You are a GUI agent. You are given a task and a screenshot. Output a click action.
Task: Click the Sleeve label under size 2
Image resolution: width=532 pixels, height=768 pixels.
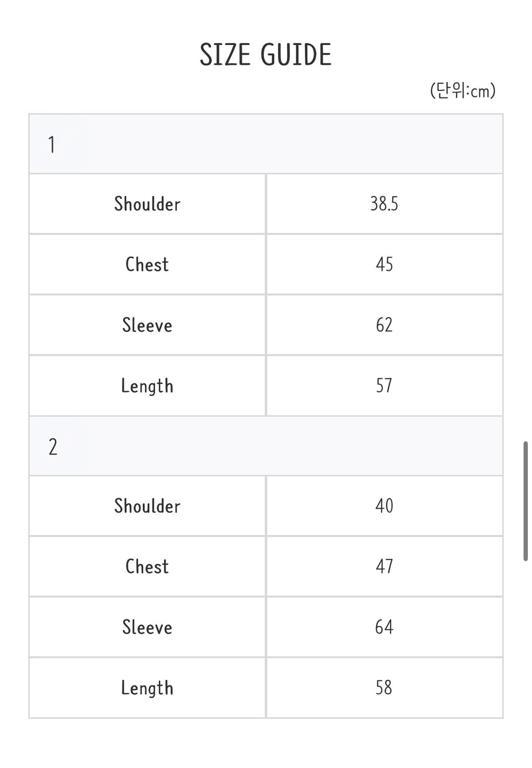point(147,627)
